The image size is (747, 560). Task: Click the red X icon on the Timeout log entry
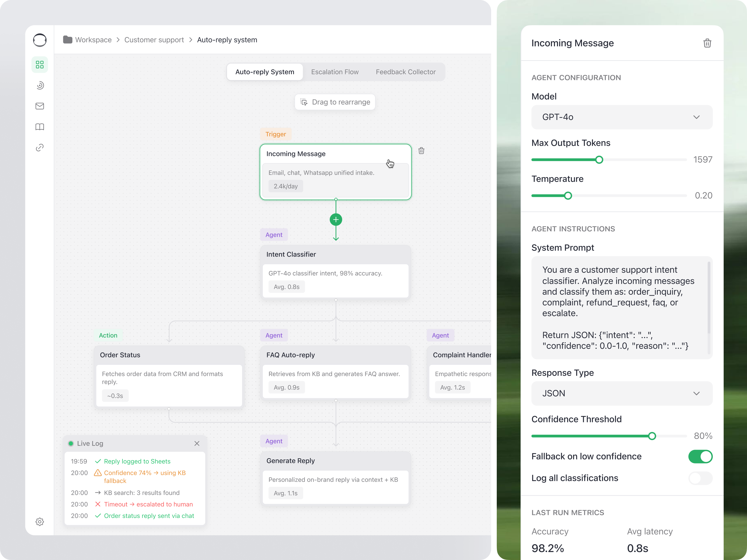click(98, 504)
